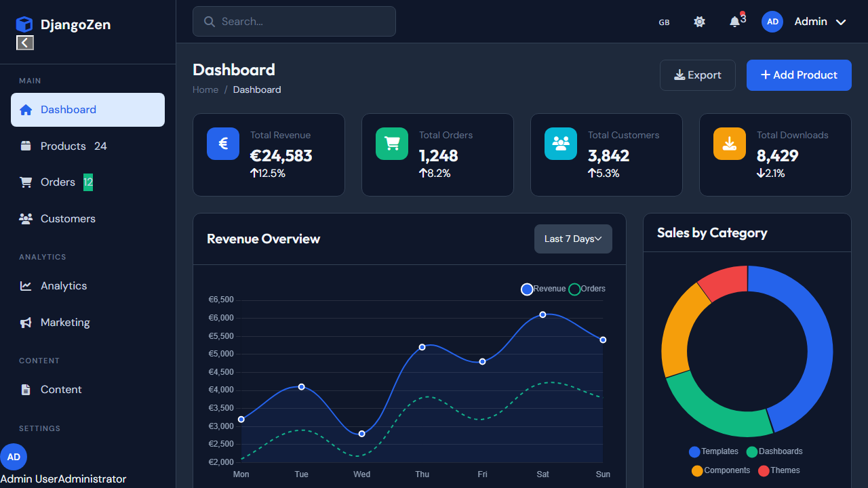Open the GB language selector
The image size is (868, 488).
coord(664,22)
